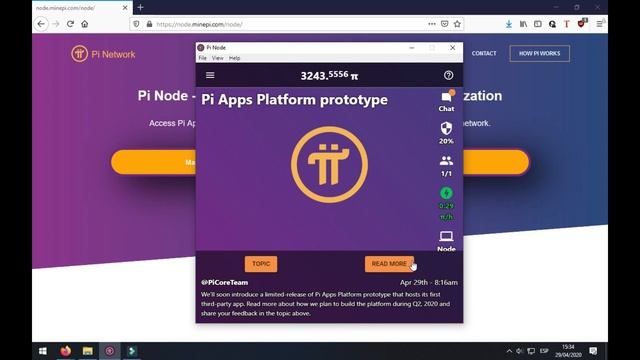The height and width of the screenshot is (360, 640).
Task: Go to Firefox home page
Action: click(84, 24)
